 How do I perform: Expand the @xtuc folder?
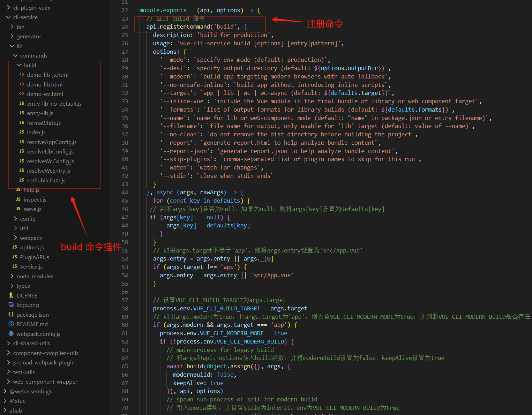[5, 401]
